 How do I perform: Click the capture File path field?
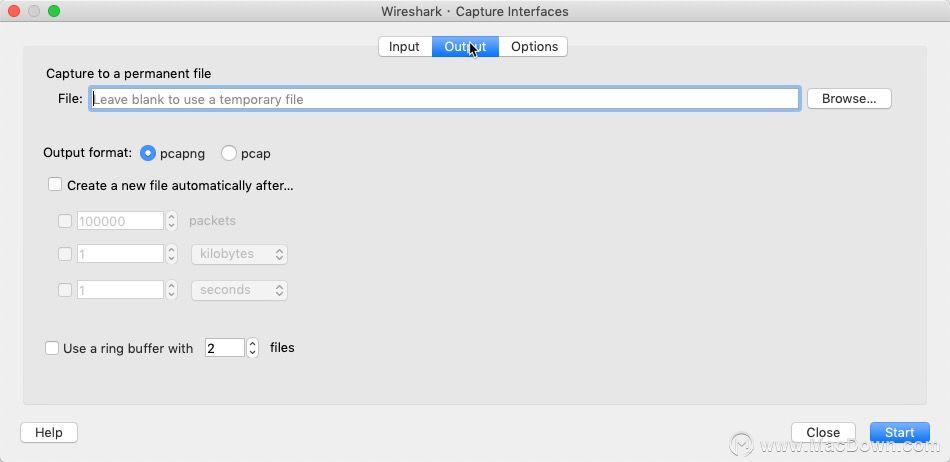(445, 99)
